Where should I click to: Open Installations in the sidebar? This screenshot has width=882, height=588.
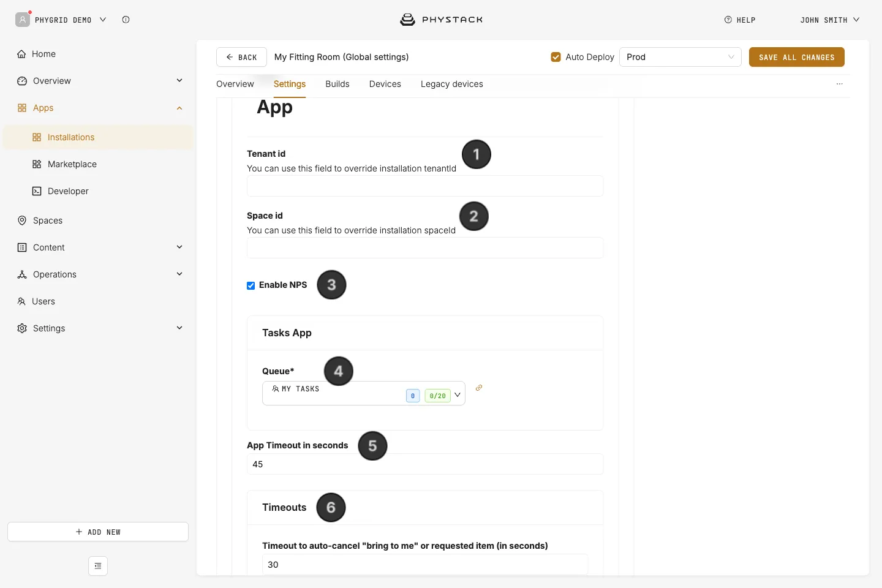tap(98, 137)
